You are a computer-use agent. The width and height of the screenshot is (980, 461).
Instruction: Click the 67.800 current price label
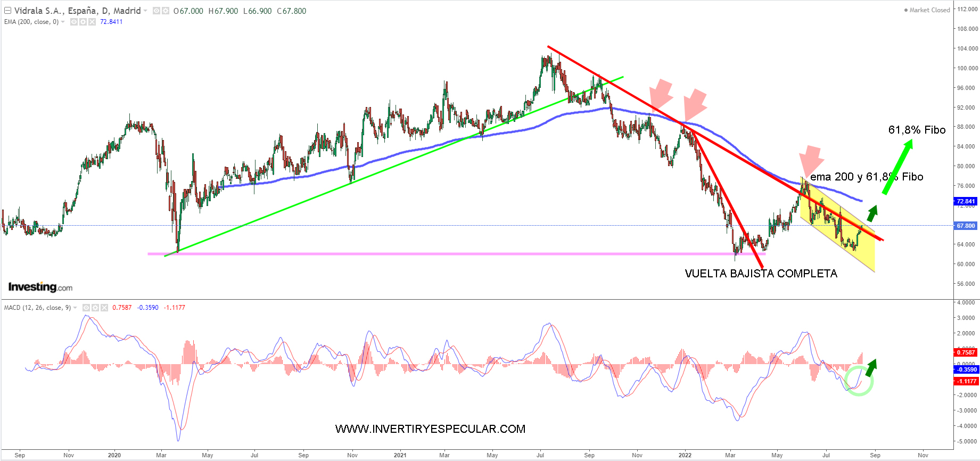click(x=966, y=226)
